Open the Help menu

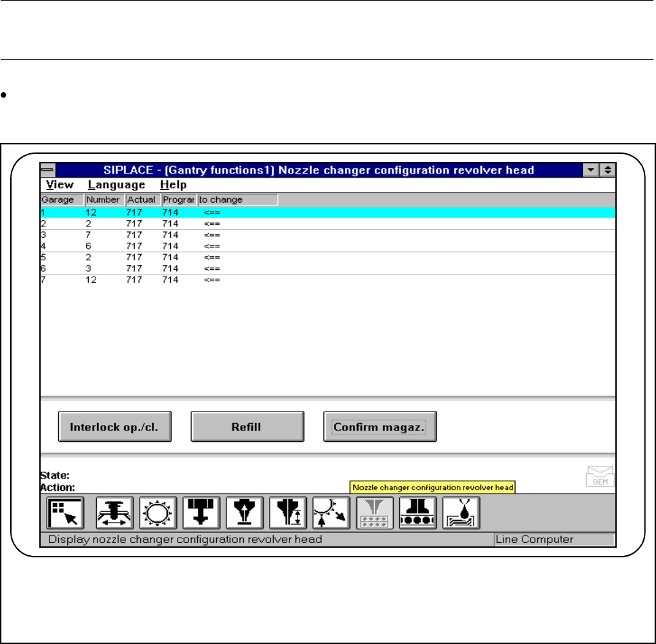click(173, 184)
